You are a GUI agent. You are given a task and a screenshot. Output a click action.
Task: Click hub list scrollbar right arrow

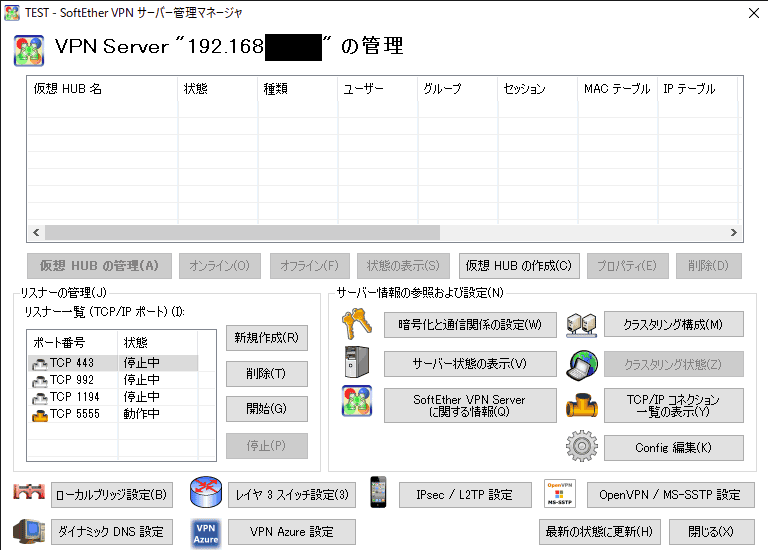point(734,233)
